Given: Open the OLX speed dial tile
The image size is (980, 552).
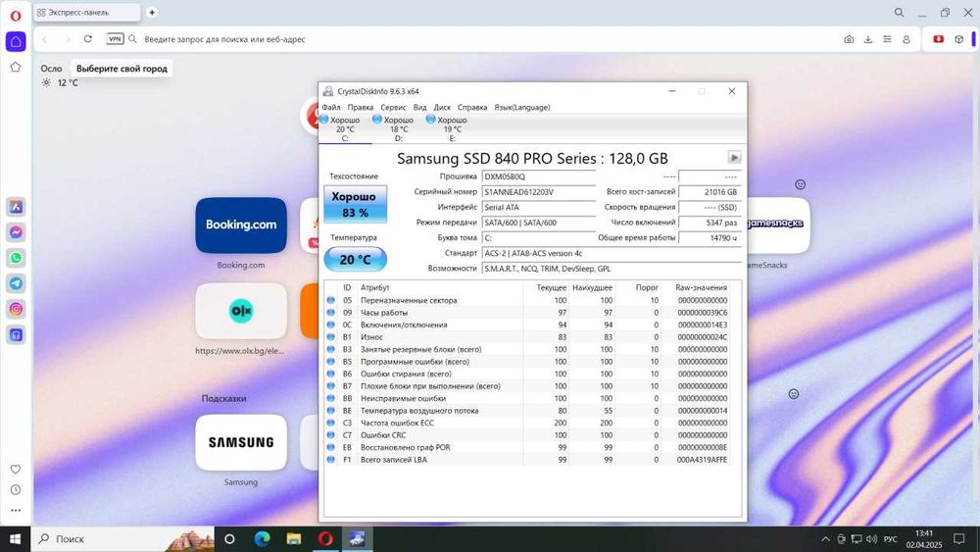Looking at the screenshot, I should click(241, 311).
